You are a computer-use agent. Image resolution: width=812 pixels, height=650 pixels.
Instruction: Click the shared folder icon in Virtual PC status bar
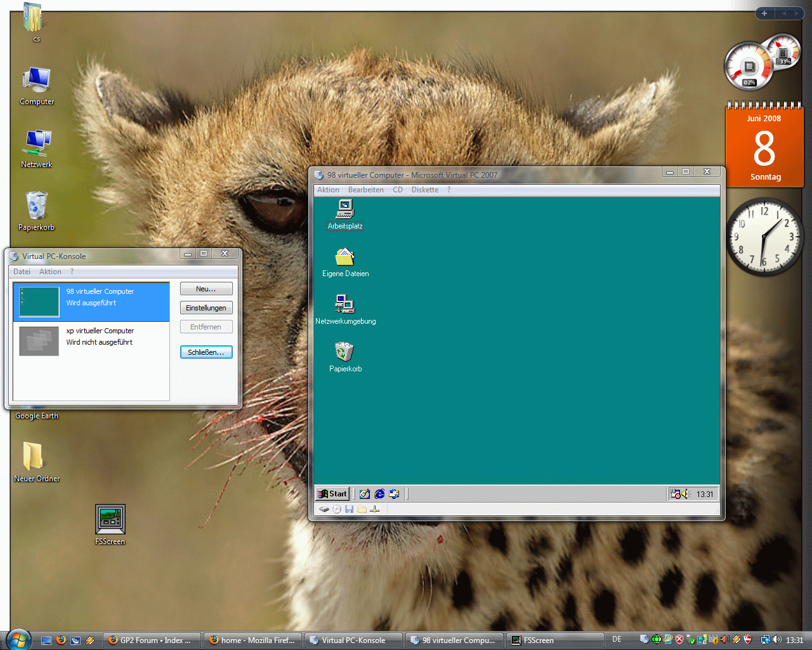[x=362, y=509]
